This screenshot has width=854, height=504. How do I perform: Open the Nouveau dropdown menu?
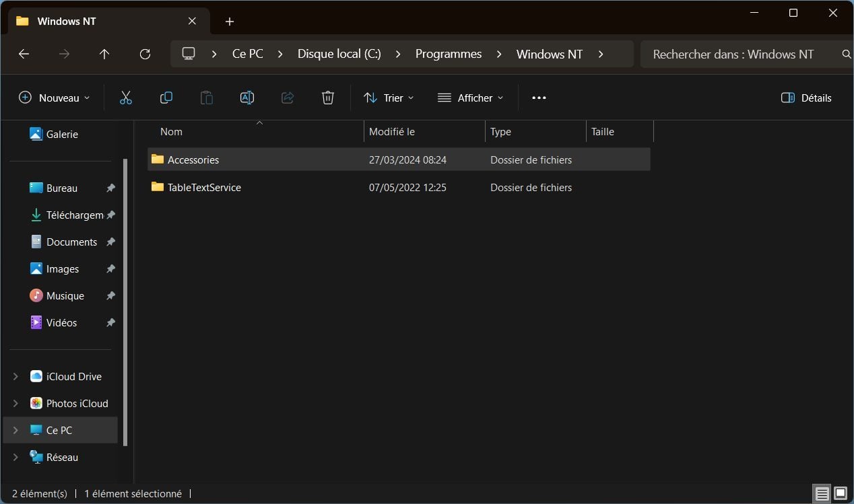pyautogui.click(x=54, y=98)
